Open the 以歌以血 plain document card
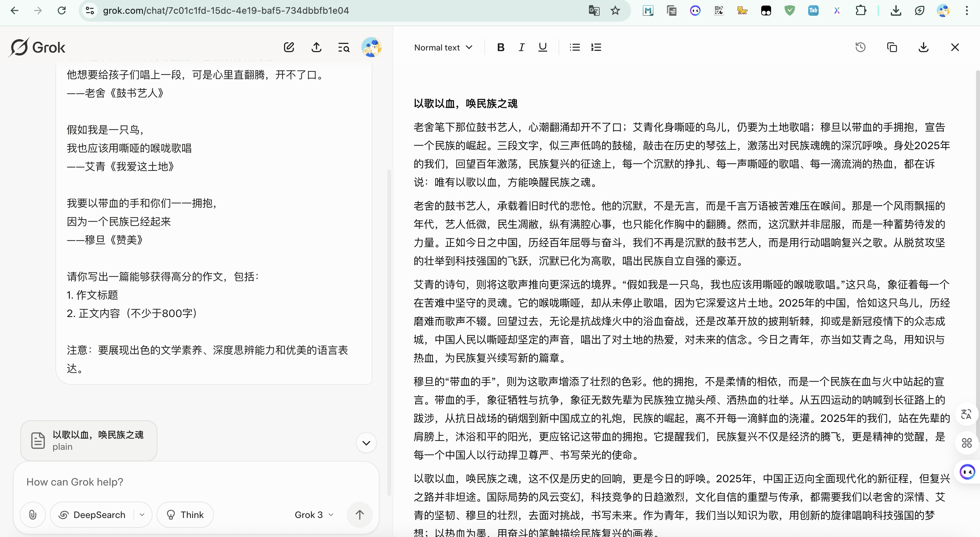Viewport: 980px width, 537px height. point(89,440)
